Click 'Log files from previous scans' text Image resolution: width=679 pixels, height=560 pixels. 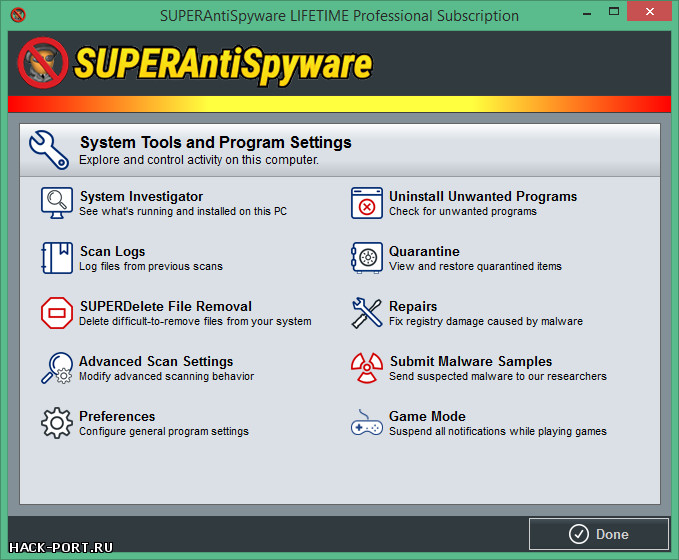tap(151, 266)
